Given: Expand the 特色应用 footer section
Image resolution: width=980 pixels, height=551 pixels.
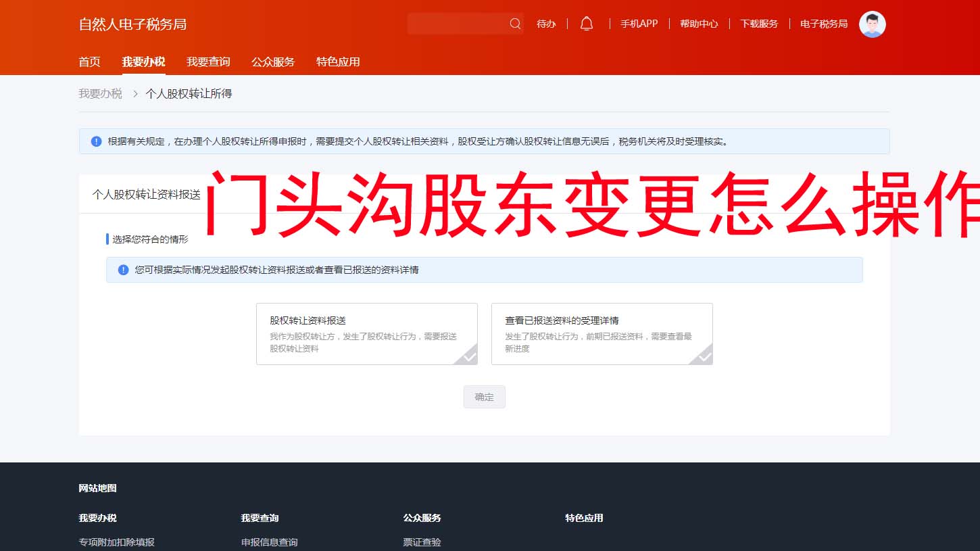Looking at the screenshot, I should click(583, 518).
